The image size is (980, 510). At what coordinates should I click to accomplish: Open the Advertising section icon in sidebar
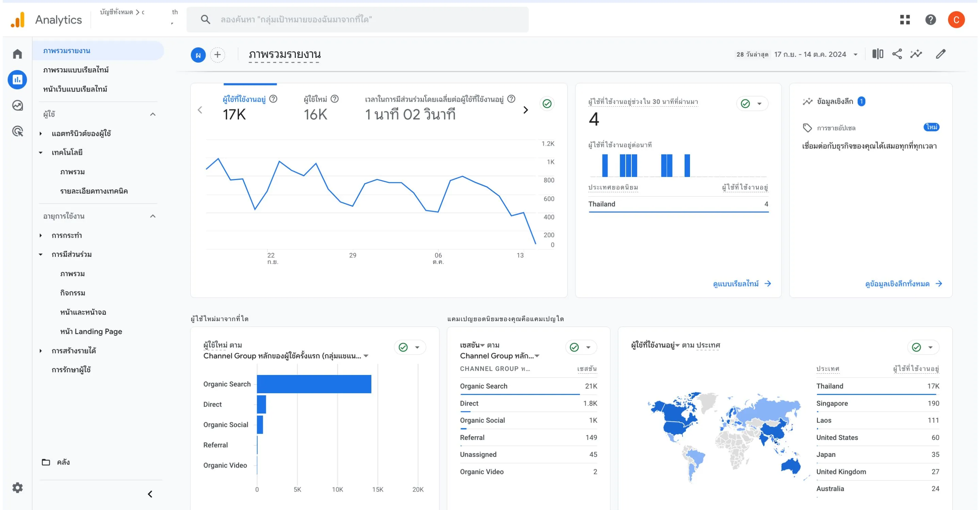pos(17,132)
